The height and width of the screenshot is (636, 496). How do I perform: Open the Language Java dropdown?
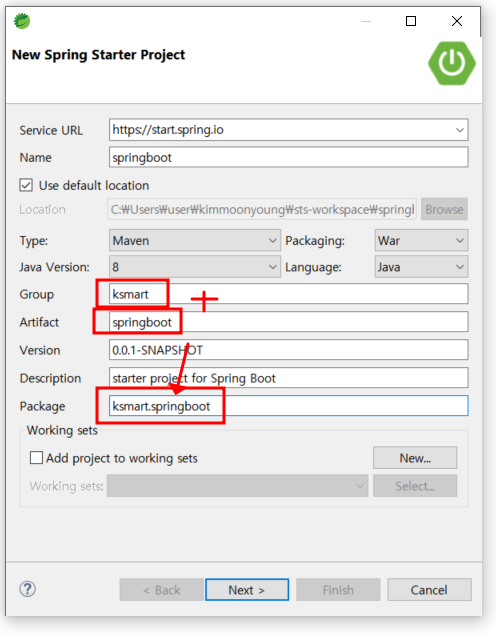point(421,267)
